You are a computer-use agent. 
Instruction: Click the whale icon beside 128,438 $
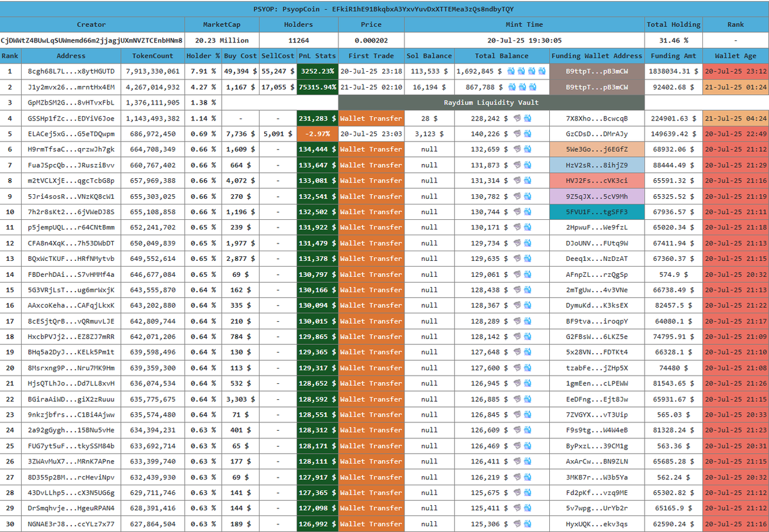(x=527, y=290)
